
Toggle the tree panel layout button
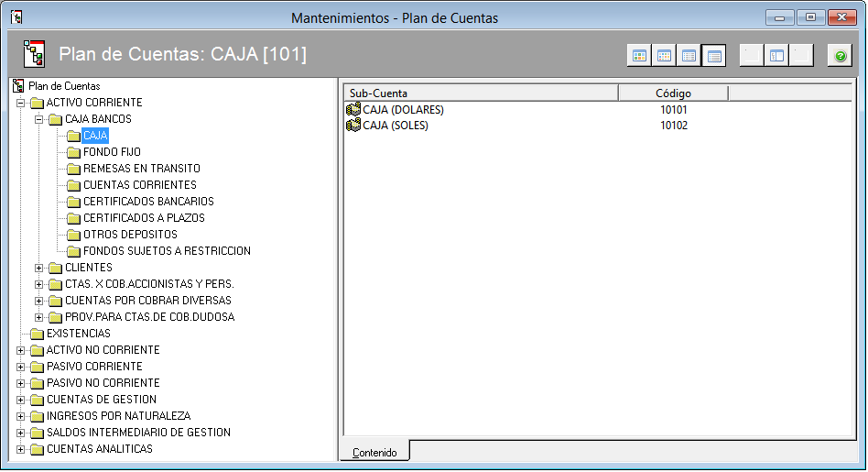pyautogui.click(x=776, y=56)
